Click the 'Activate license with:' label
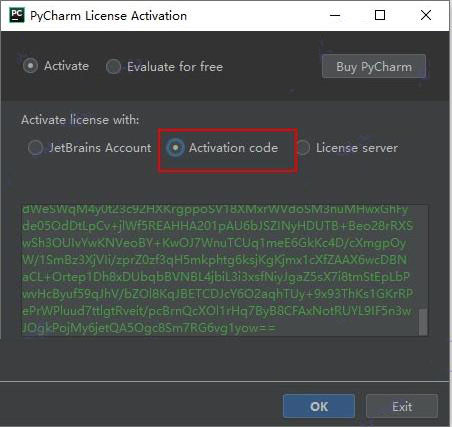This screenshot has width=452, height=427. (80, 120)
